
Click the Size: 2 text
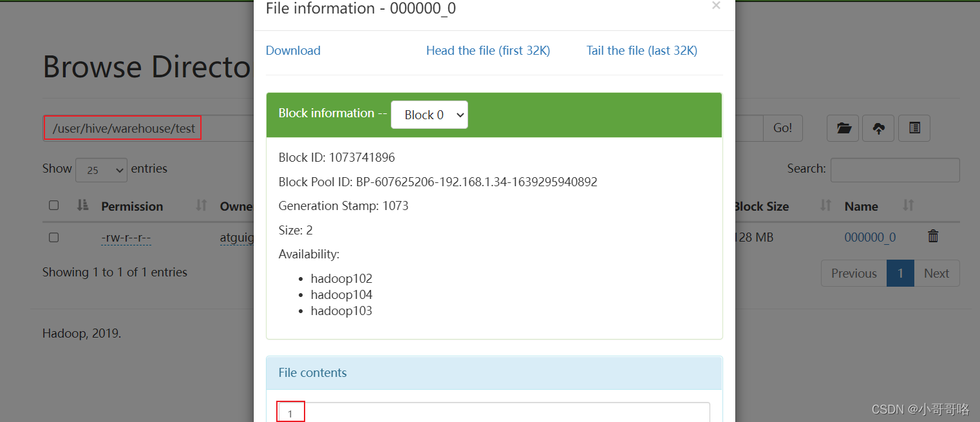[296, 230]
